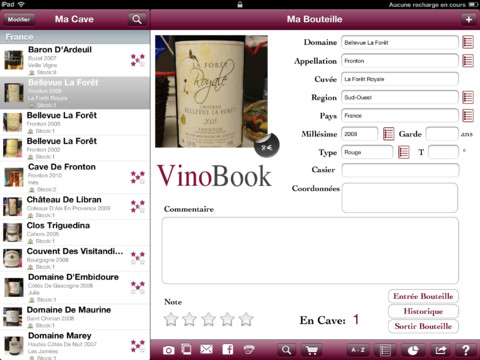Tap Sortir Bouteille button
This screenshot has width=480, height=360.
tap(423, 326)
